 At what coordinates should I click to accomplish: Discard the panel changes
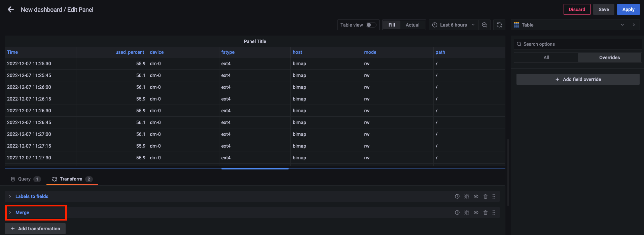pyautogui.click(x=577, y=9)
